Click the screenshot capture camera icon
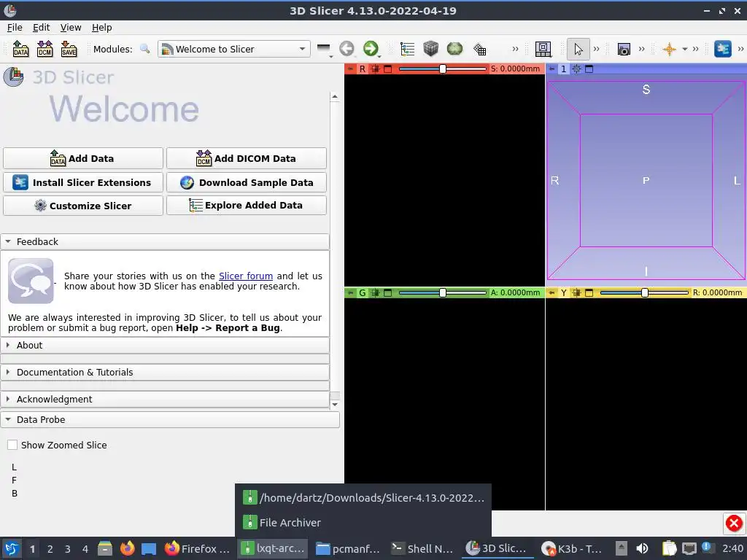The image size is (747, 560). tap(624, 49)
